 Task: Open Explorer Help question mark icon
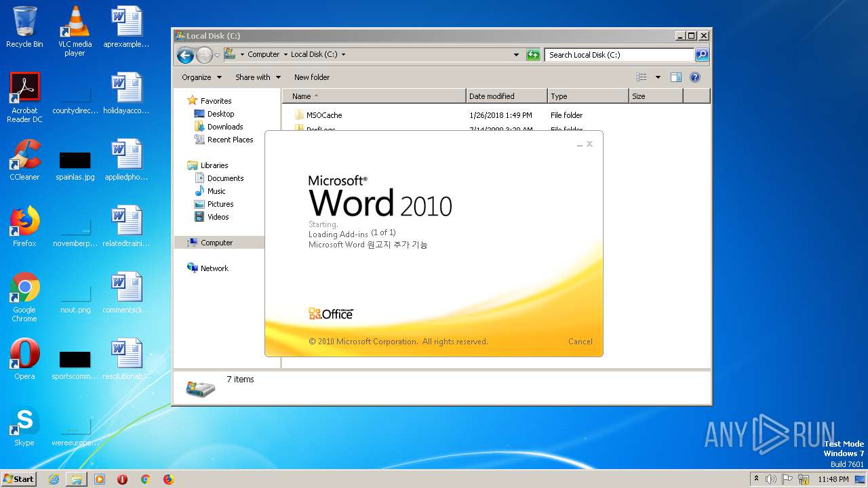click(695, 77)
